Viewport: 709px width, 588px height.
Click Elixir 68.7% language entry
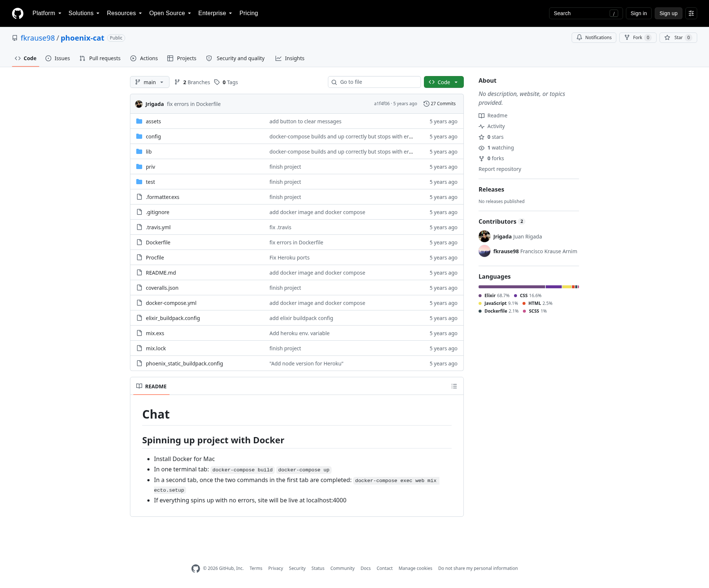tap(494, 296)
